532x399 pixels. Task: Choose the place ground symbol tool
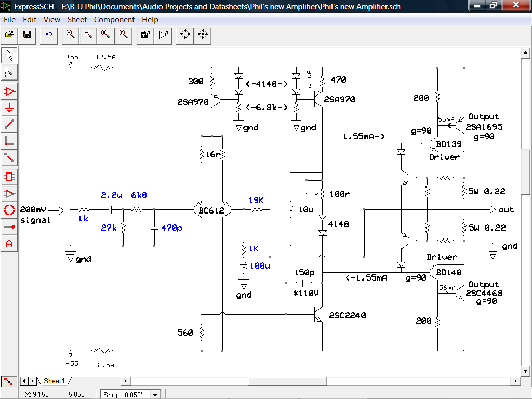(x=9, y=108)
